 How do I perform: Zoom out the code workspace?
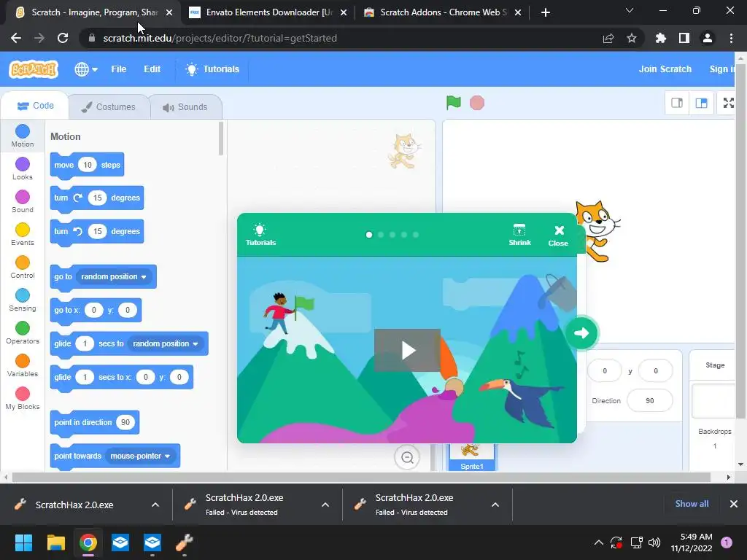click(407, 458)
